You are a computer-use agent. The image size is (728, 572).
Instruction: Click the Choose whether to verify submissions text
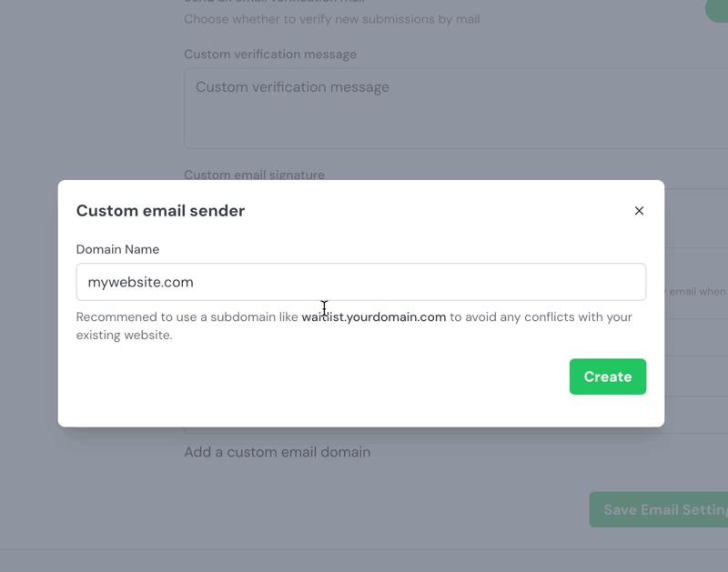tap(333, 19)
